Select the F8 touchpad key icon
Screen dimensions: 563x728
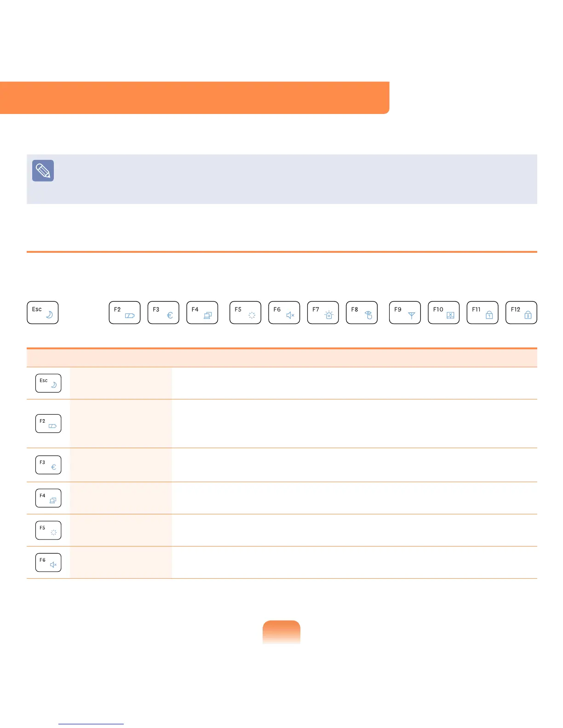coord(362,313)
